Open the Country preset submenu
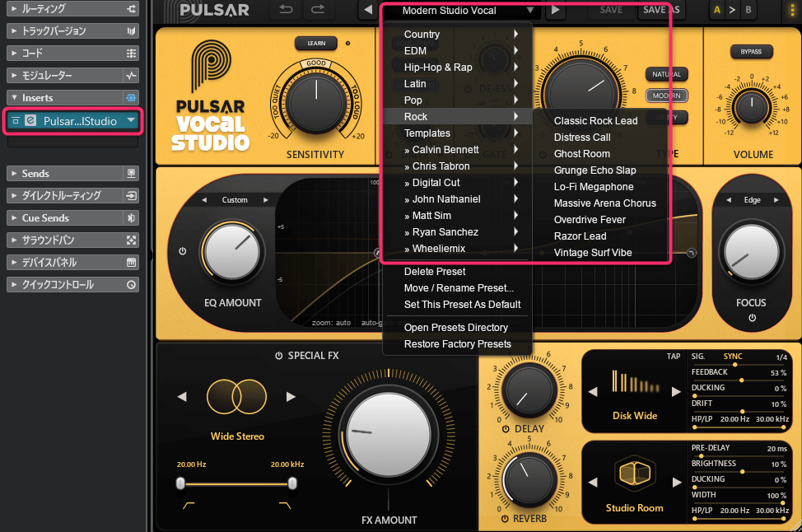 [457, 35]
